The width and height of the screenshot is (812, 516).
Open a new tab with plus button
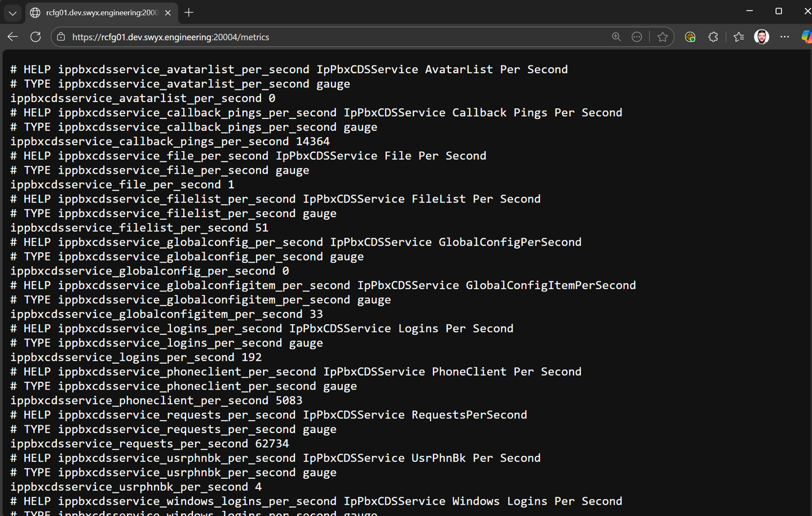(x=189, y=12)
